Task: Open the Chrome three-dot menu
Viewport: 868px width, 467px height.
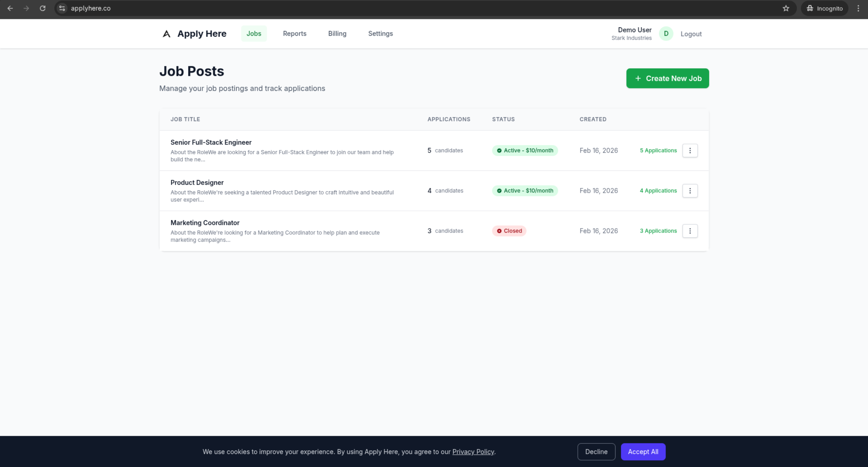Action: [858, 8]
